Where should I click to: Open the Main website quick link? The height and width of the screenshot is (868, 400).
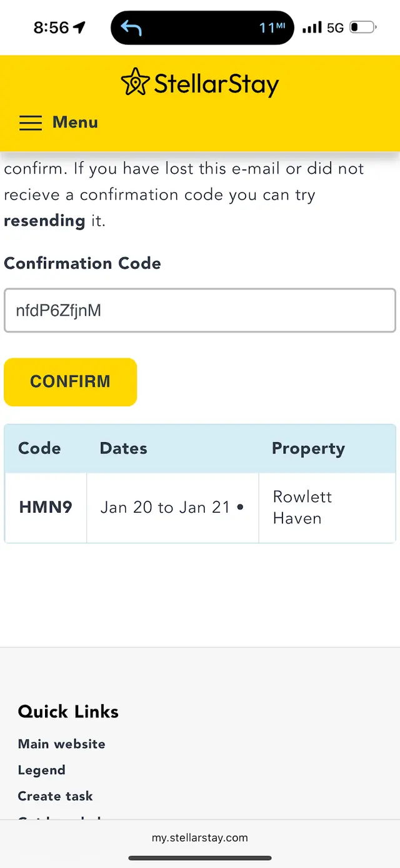pyautogui.click(x=61, y=744)
